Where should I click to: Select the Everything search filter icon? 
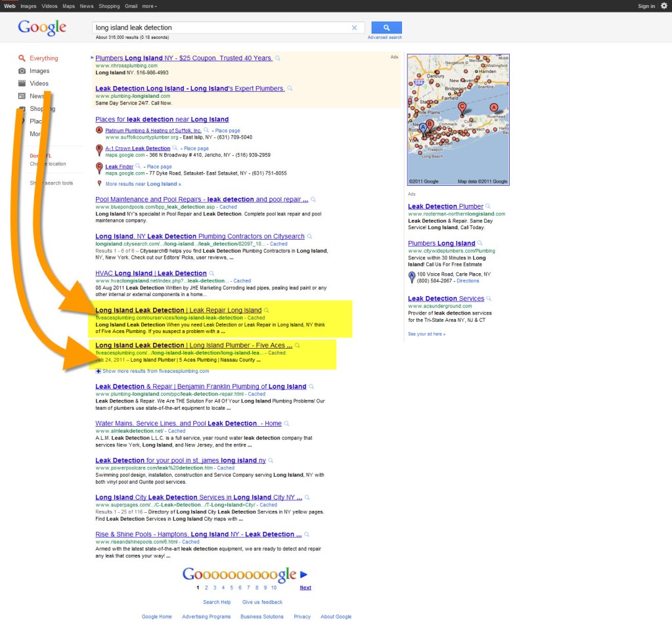(x=22, y=58)
